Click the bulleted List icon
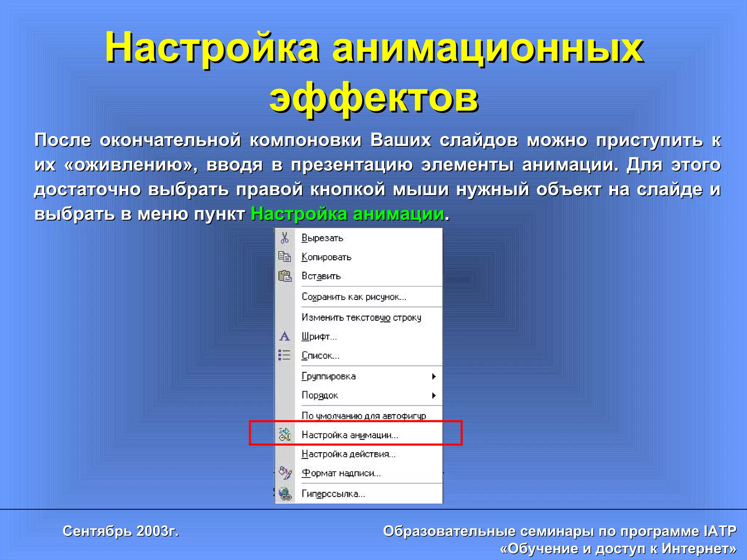747x560 pixels. pos(285,355)
